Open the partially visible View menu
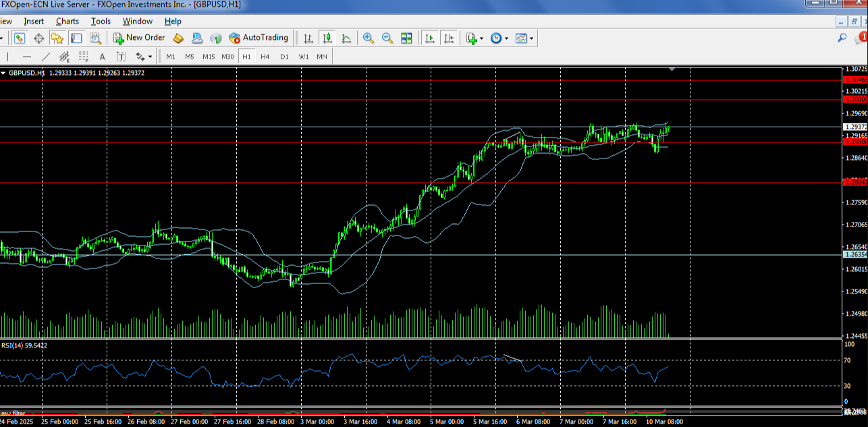Screen dimensions: 868x427 (x=6, y=22)
